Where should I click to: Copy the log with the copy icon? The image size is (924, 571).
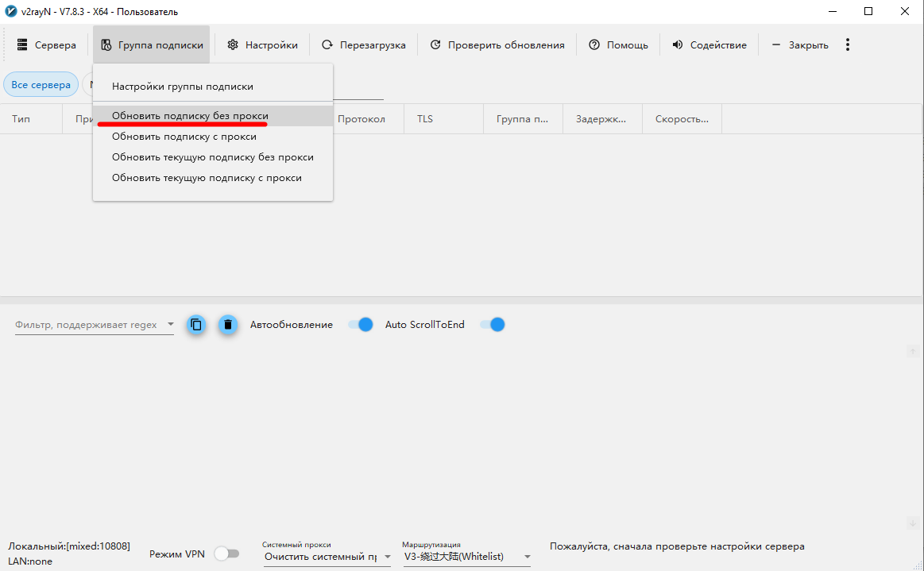click(x=196, y=325)
